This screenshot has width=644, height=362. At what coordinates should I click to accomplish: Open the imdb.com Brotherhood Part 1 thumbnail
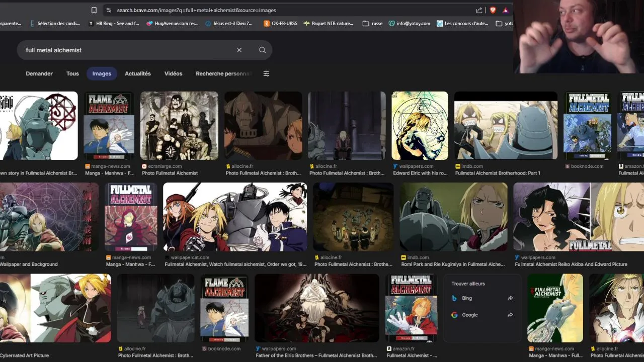tap(506, 126)
